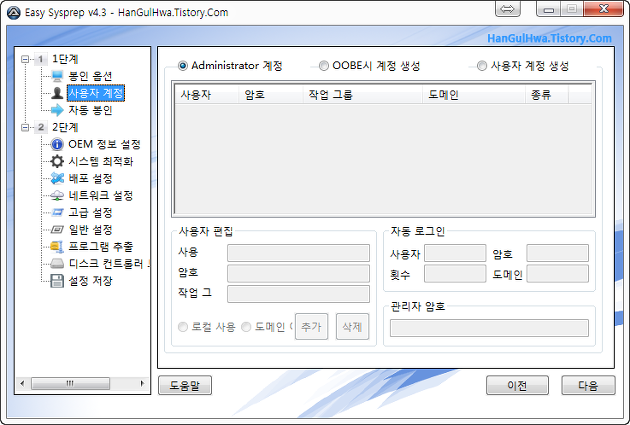Viewport: 630px width, 425px height.
Task: Select 사용자 계정 tree item
Action: point(96,93)
